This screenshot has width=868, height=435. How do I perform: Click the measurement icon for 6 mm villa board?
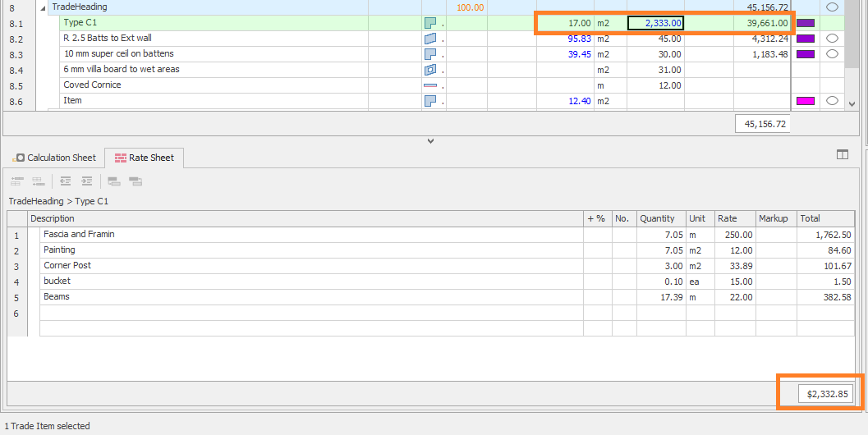click(429, 70)
